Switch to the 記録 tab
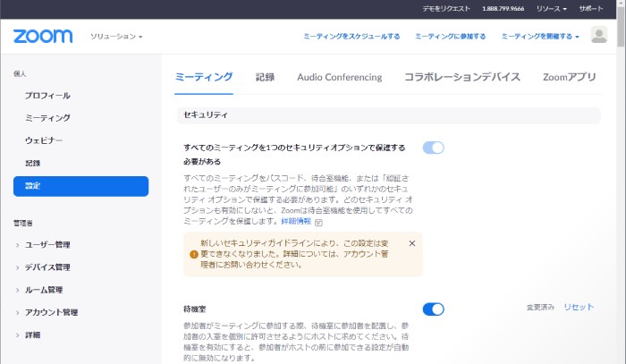 pos(265,77)
